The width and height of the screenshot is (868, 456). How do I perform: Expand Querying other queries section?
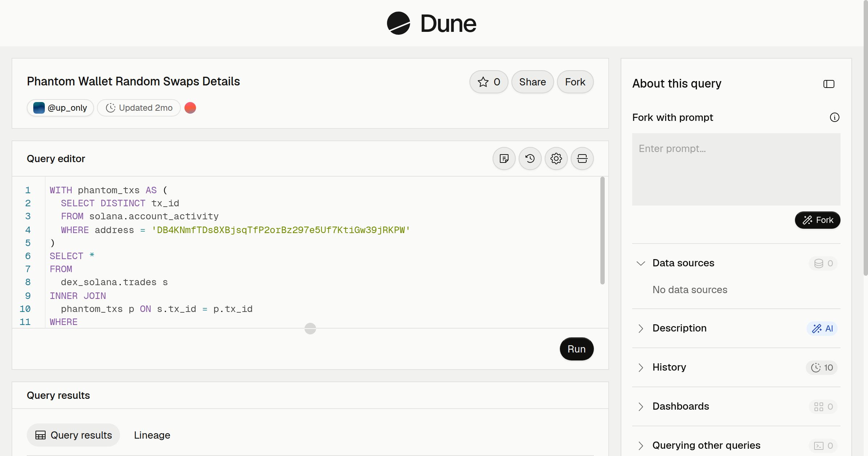641,446
